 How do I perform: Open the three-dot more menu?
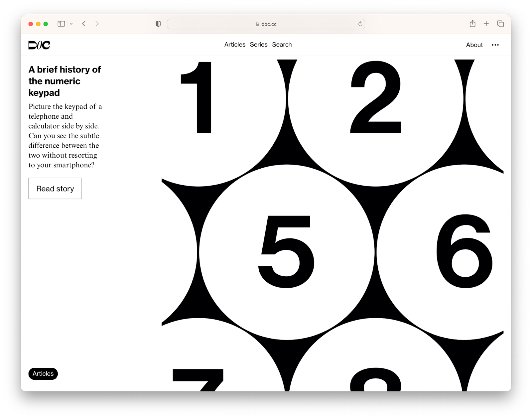(x=495, y=45)
